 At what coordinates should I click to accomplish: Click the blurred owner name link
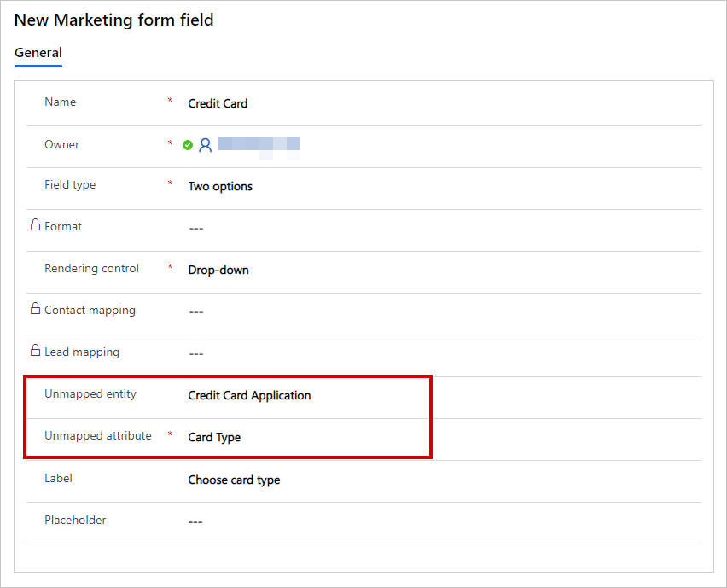[x=259, y=144]
